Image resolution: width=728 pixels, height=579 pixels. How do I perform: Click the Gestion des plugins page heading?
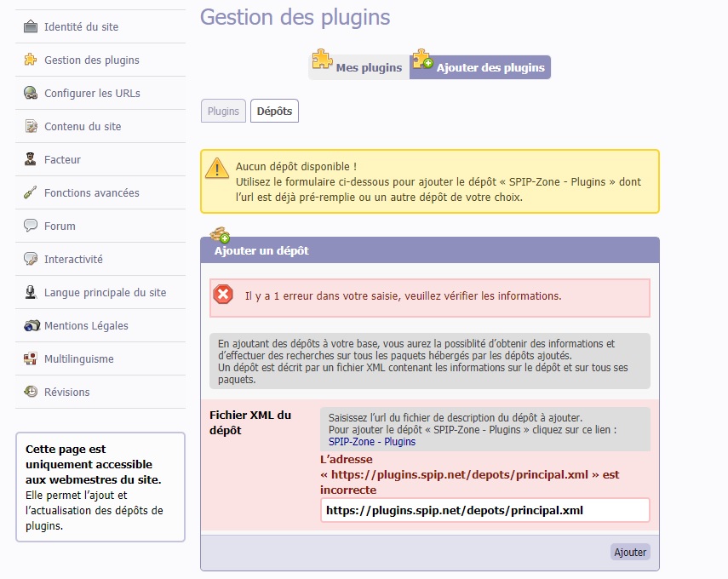coord(295,17)
